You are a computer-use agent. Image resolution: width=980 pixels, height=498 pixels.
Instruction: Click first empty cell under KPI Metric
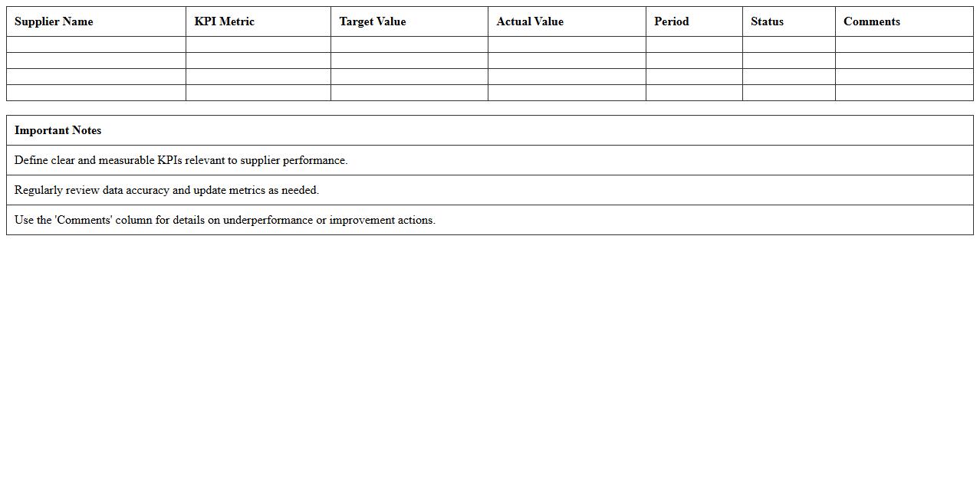tap(258, 44)
